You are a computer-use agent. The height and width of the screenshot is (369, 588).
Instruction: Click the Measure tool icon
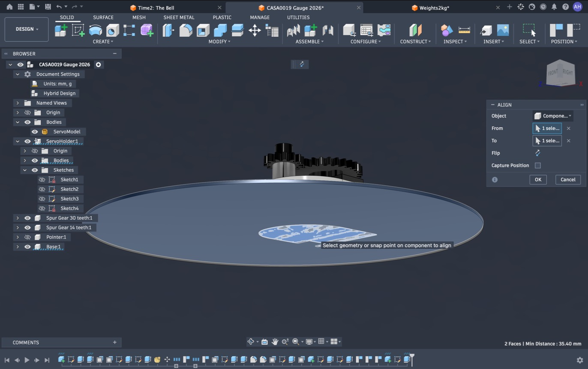coord(464,30)
